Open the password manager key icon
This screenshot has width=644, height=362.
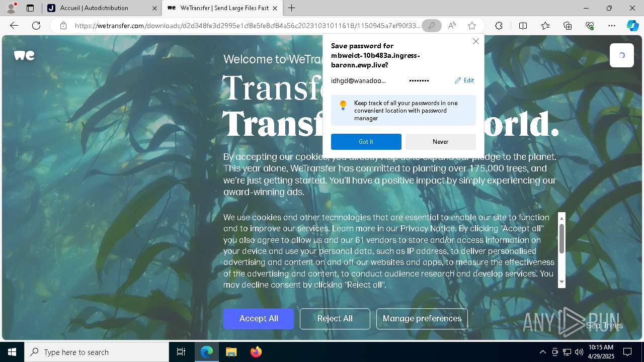432,26
